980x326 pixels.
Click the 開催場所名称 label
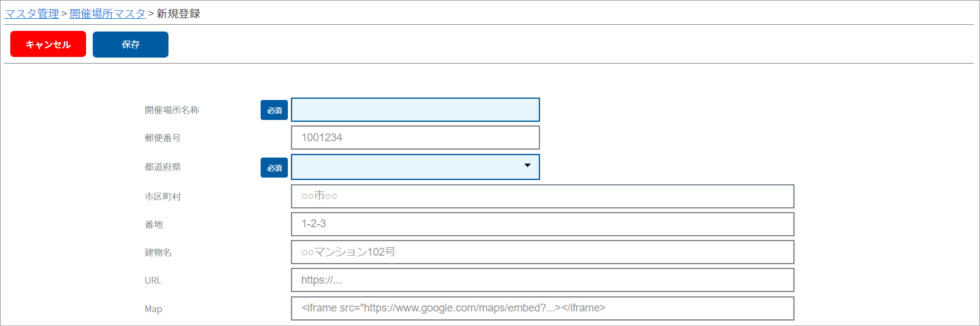172,110
